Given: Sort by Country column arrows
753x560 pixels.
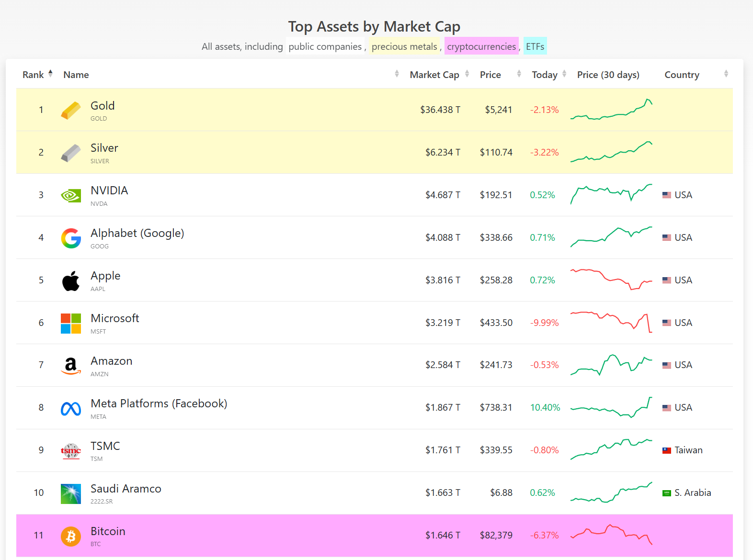Looking at the screenshot, I should [726, 74].
